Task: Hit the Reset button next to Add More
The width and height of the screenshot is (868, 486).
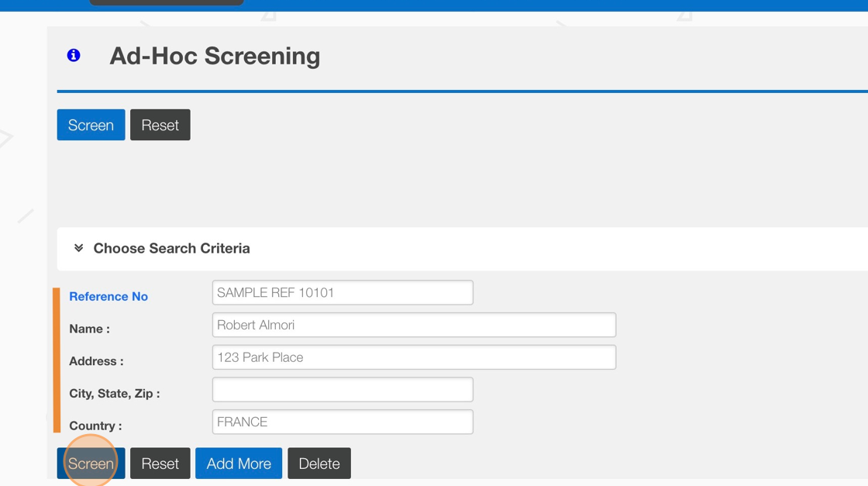Action: (160, 464)
